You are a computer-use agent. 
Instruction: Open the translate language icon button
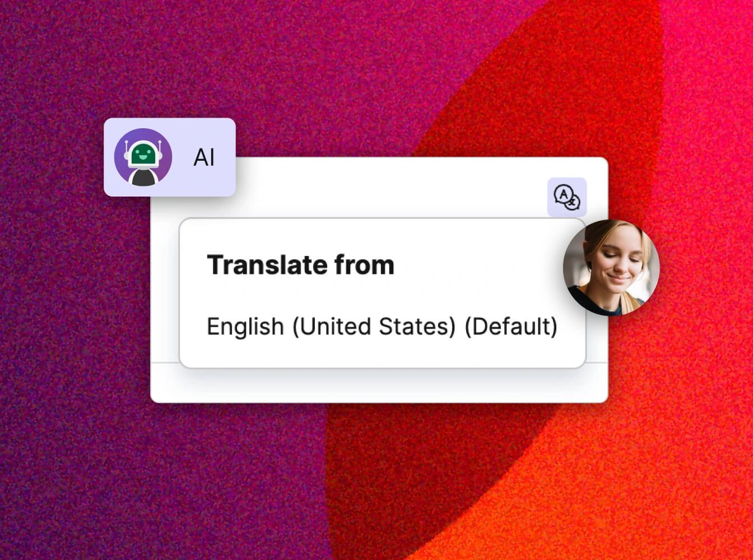point(566,197)
